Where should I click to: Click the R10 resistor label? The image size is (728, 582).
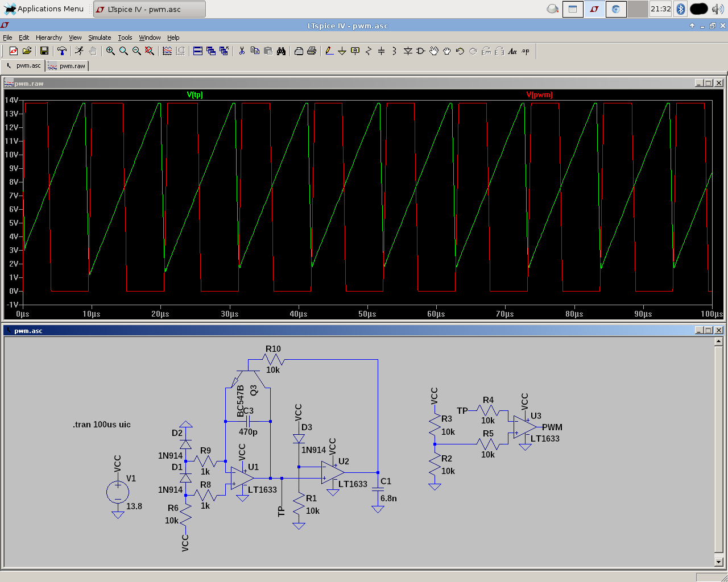pos(273,349)
